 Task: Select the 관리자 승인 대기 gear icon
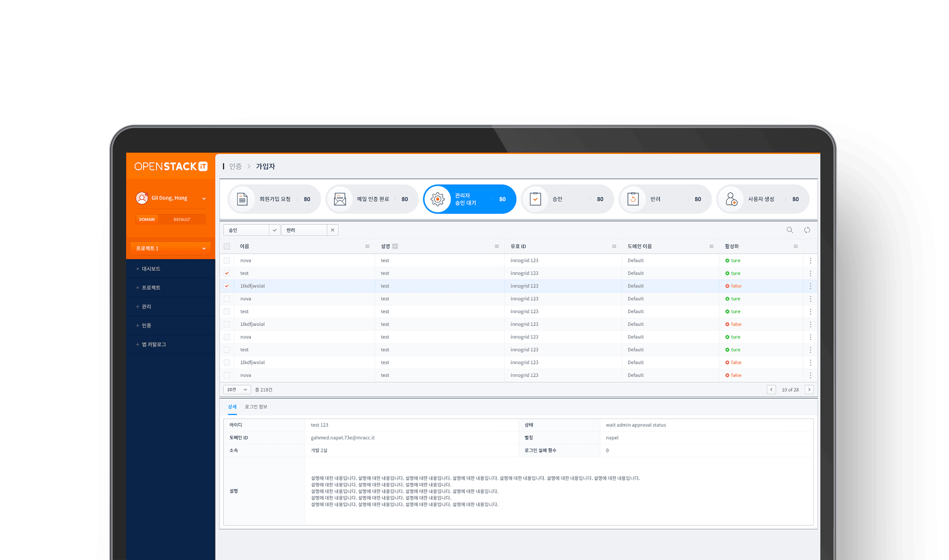pos(437,199)
